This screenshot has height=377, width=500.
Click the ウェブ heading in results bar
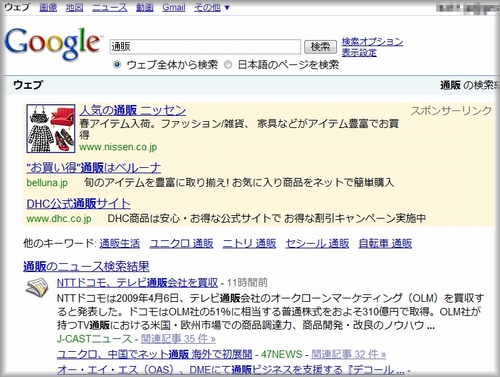pyautogui.click(x=28, y=85)
